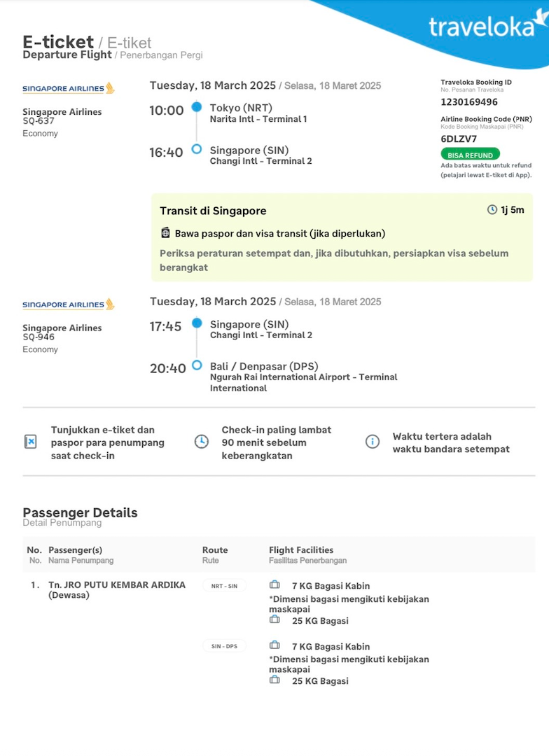Click the clock icon beside check-in deadline
Screen dimensions: 549x756
coord(201,442)
